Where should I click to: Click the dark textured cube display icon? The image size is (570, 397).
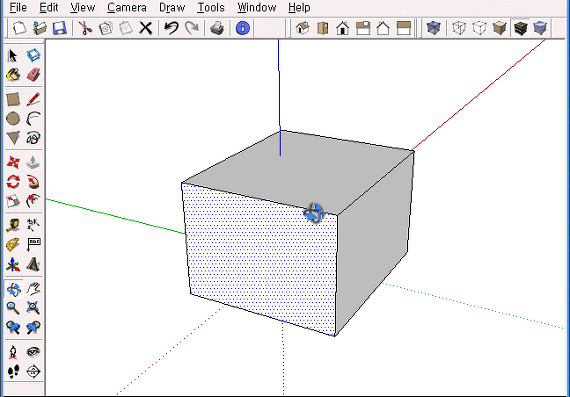pyautogui.click(x=520, y=28)
